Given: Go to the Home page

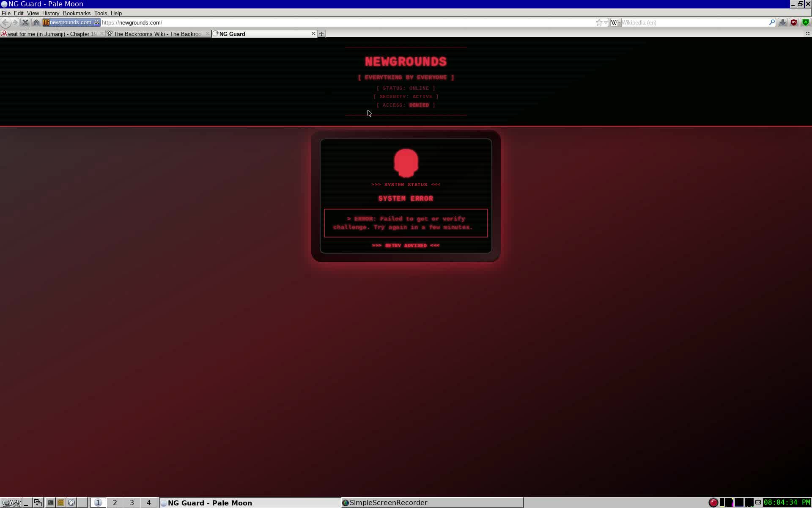Looking at the screenshot, I should [36, 22].
